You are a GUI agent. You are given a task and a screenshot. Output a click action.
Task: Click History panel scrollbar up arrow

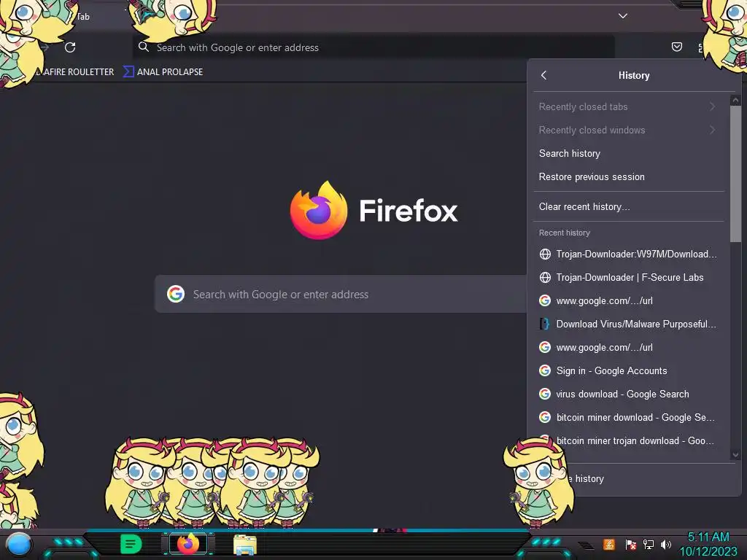click(x=735, y=100)
